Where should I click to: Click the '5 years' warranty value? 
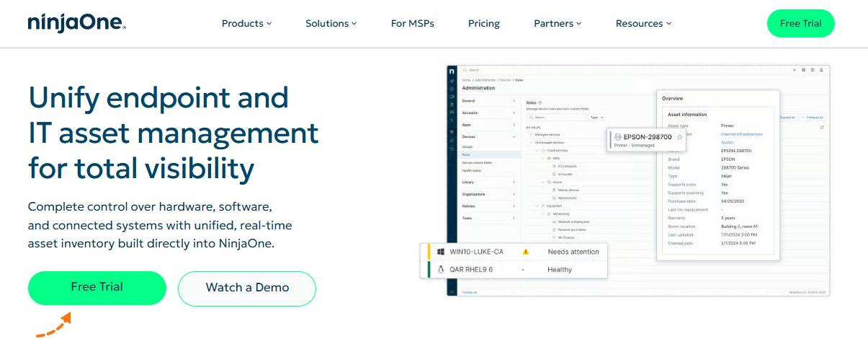pyautogui.click(x=728, y=218)
